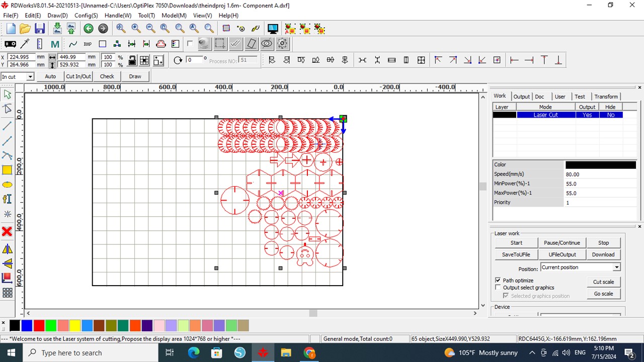Screen dimensions: 644x362
Task: Click the Stop button
Action: coord(603,243)
